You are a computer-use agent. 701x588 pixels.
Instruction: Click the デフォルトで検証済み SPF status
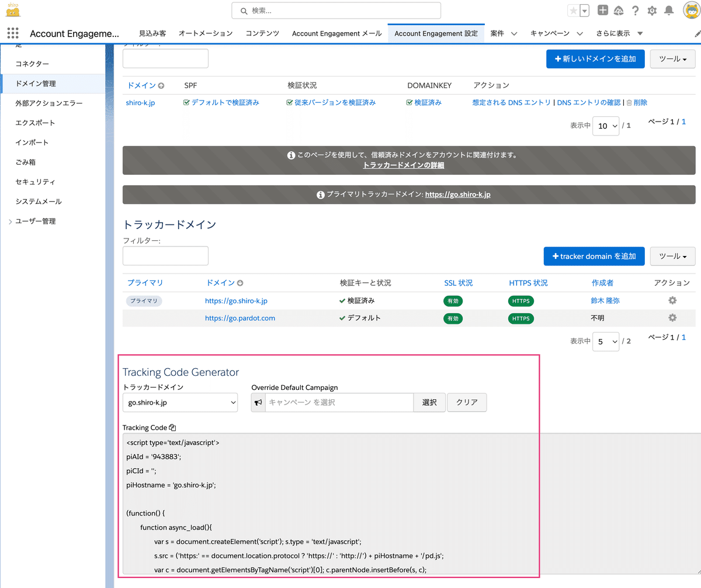[x=221, y=102]
